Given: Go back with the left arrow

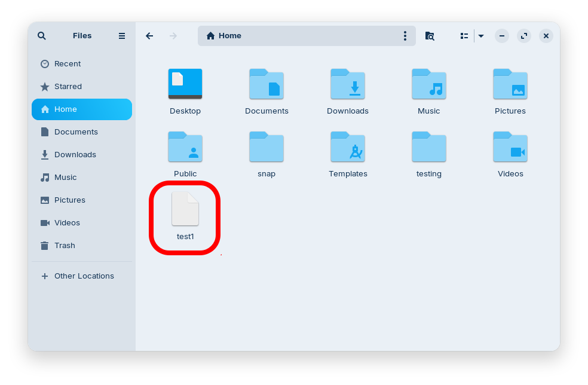Looking at the screenshot, I should [149, 36].
